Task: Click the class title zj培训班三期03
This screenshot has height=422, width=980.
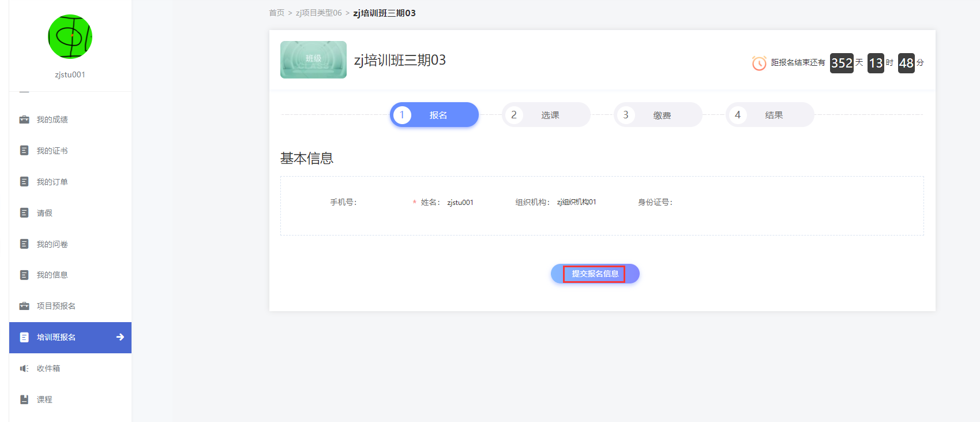Action: 400,60
